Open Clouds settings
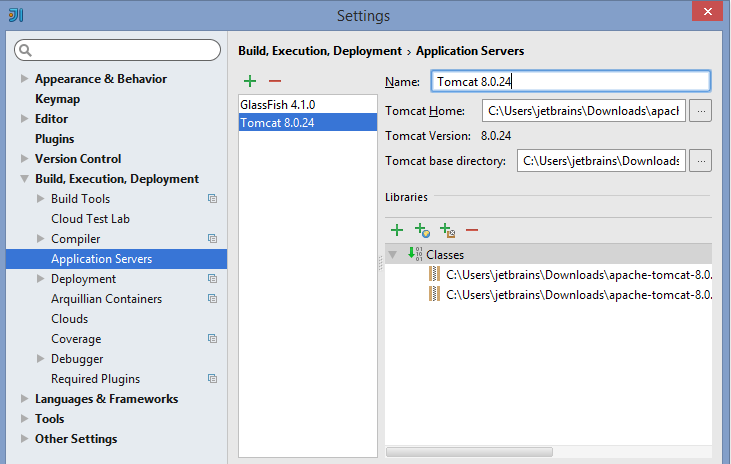731x464 pixels. [69, 319]
